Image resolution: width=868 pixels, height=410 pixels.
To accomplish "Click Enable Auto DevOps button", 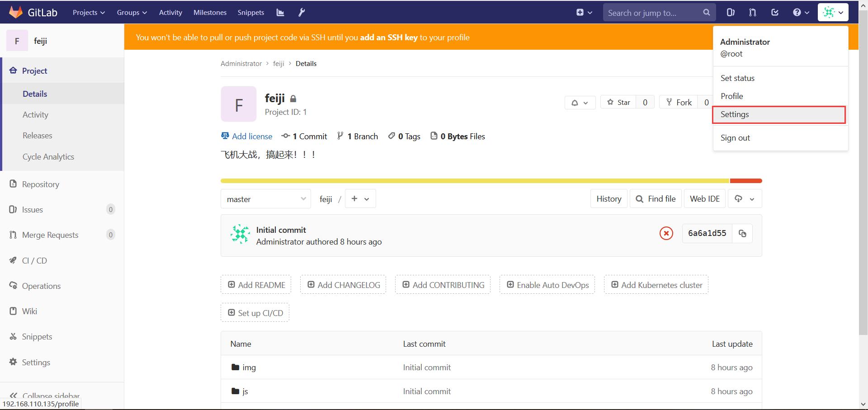I will pos(547,285).
